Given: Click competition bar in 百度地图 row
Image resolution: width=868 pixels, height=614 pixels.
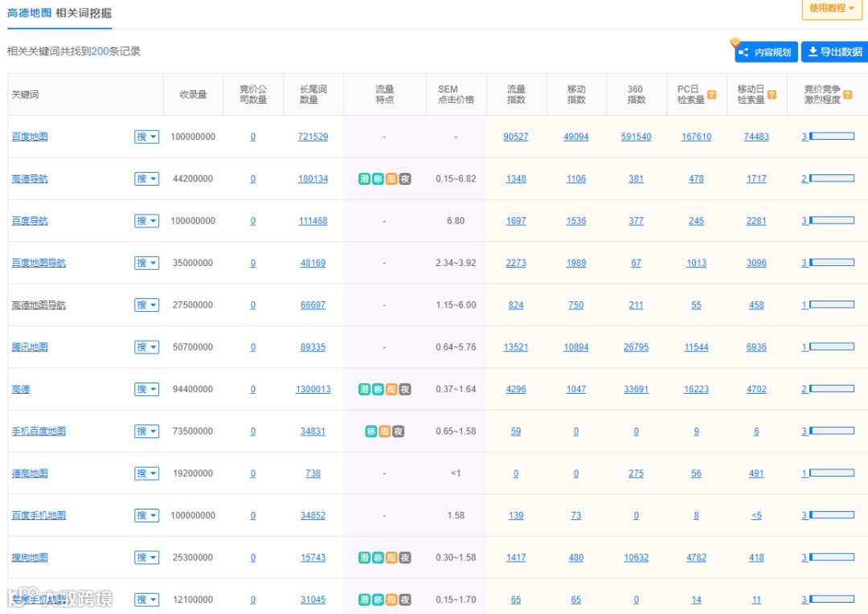Looking at the screenshot, I should click(x=832, y=136).
